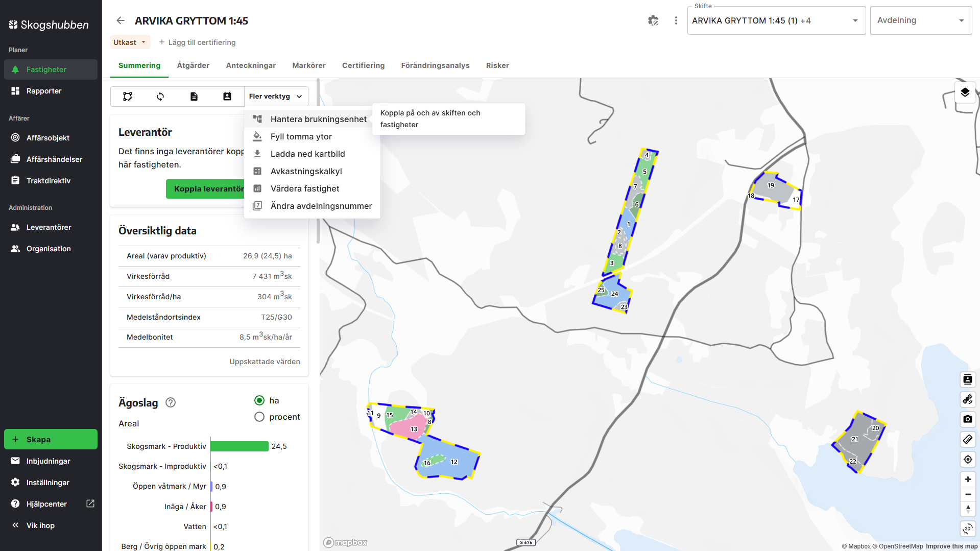This screenshot has height=551, width=980.
Task: Center map on my location
Action: [968, 459]
